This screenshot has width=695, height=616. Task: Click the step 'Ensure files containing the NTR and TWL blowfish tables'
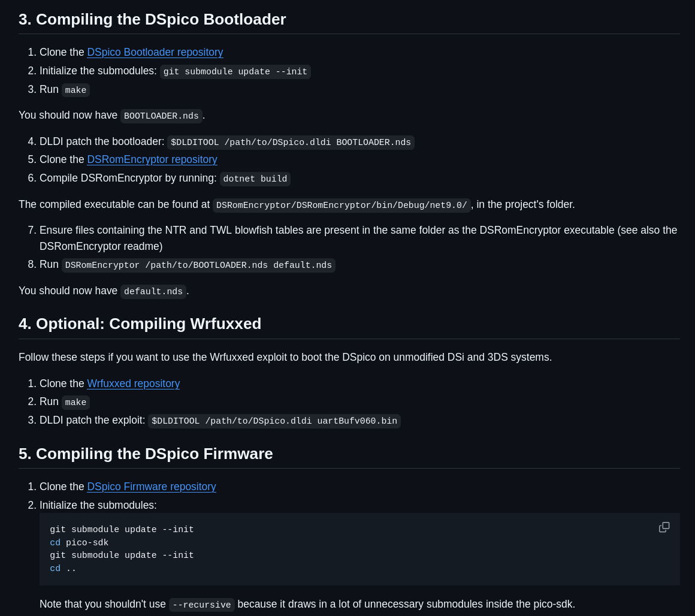point(358,238)
